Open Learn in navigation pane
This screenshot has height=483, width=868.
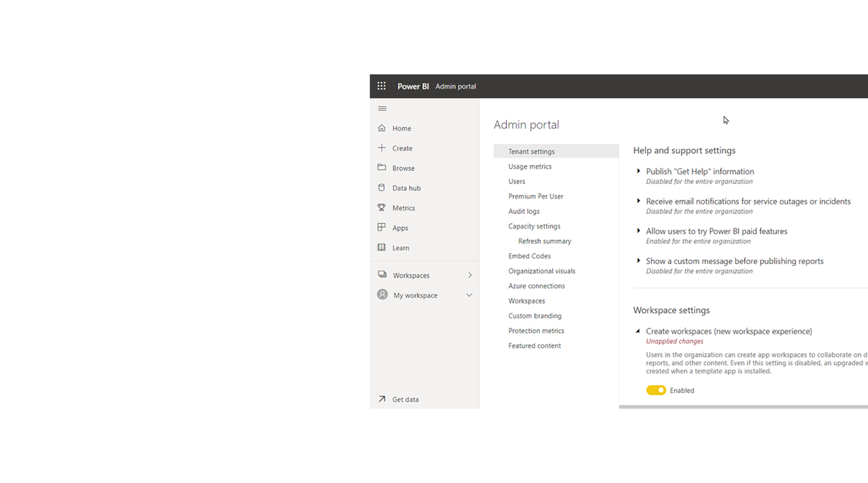pyautogui.click(x=401, y=248)
